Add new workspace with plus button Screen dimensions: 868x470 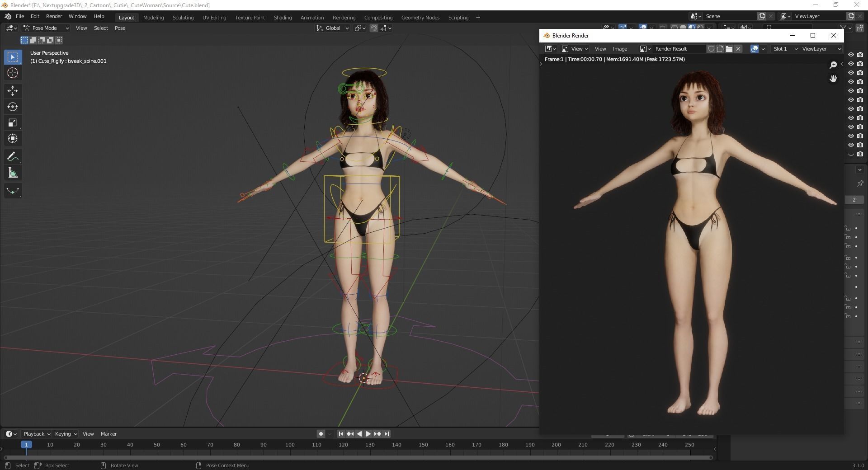[478, 18]
